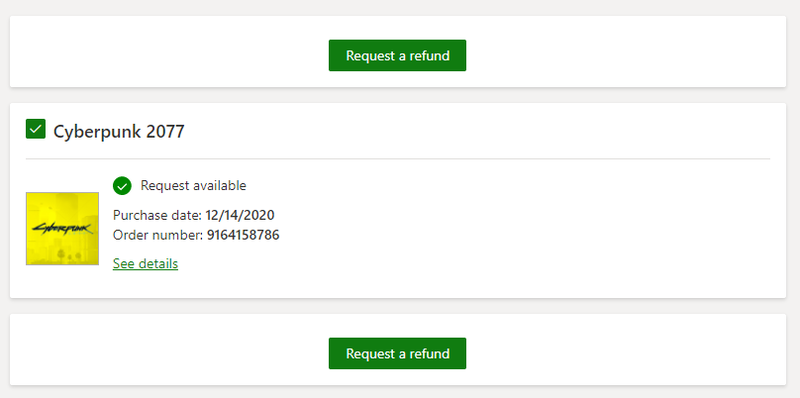
Task: Select the order number 9164158786
Action: 243,236
